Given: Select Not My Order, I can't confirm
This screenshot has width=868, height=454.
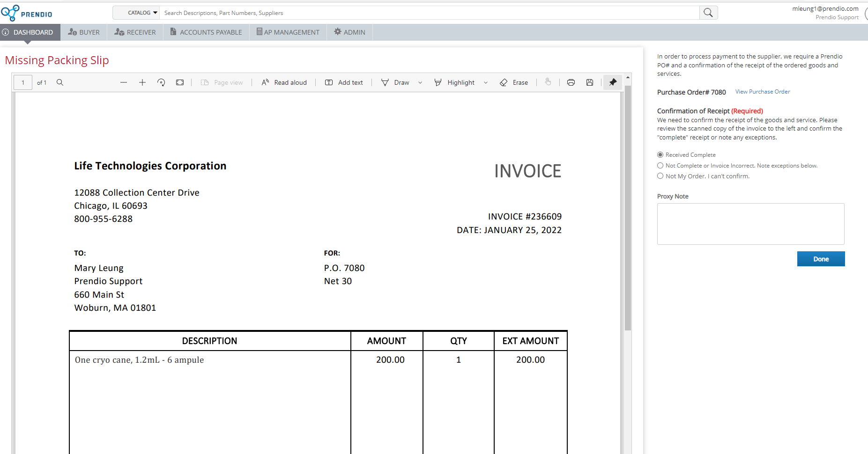Looking at the screenshot, I should pyautogui.click(x=660, y=176).
